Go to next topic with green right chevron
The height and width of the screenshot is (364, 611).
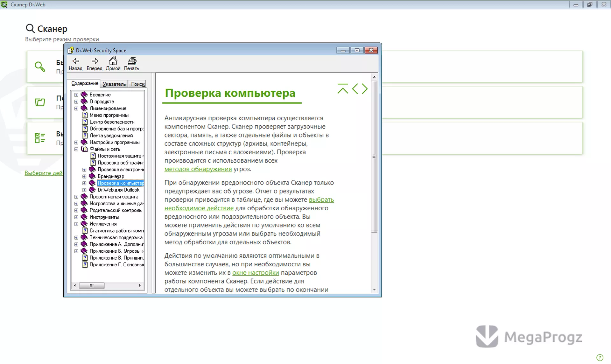(x=364, y=89)
